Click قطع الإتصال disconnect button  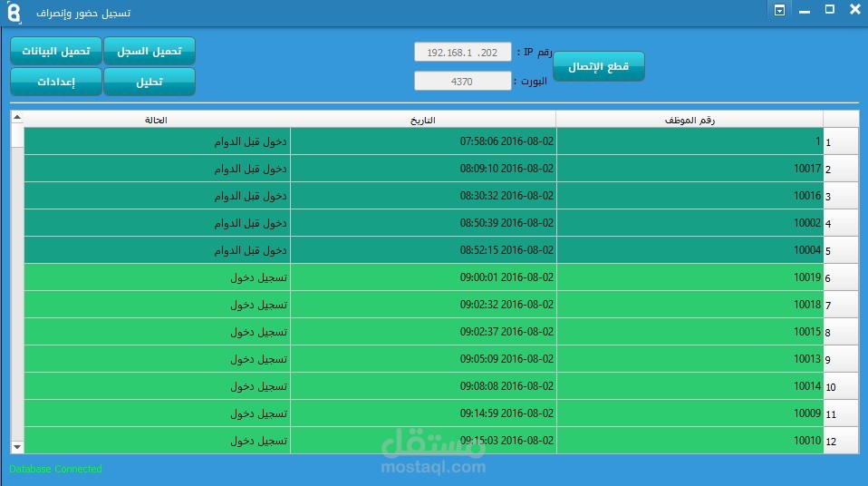598,66
